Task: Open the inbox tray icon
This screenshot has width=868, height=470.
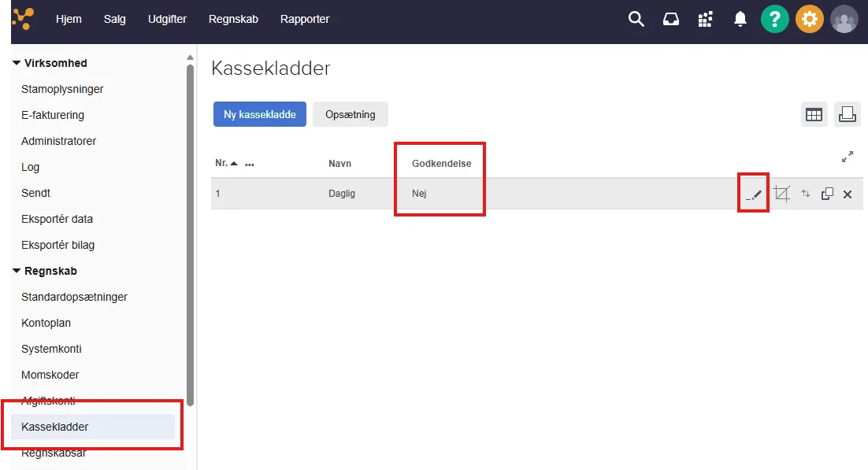Action: coord(670,19)
